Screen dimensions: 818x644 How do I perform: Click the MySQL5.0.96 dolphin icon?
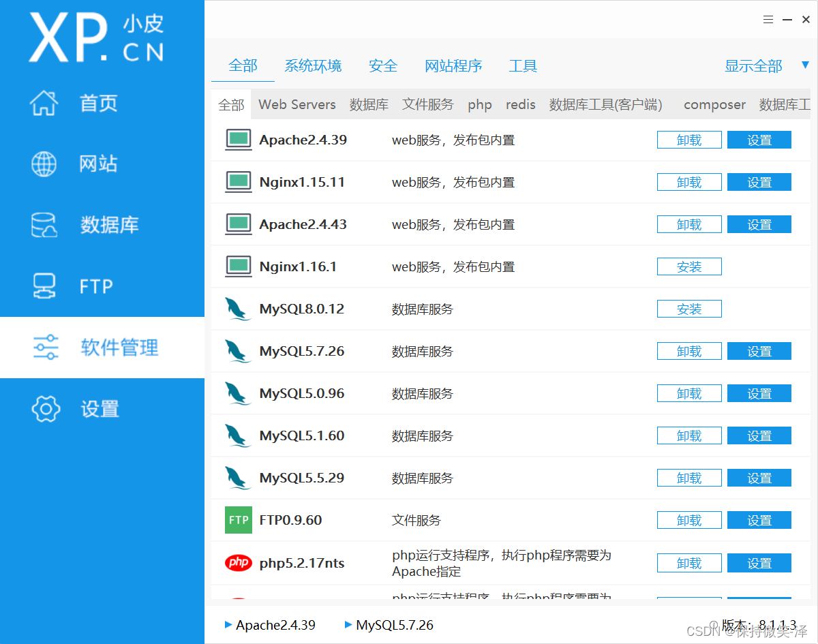(238, 393)
